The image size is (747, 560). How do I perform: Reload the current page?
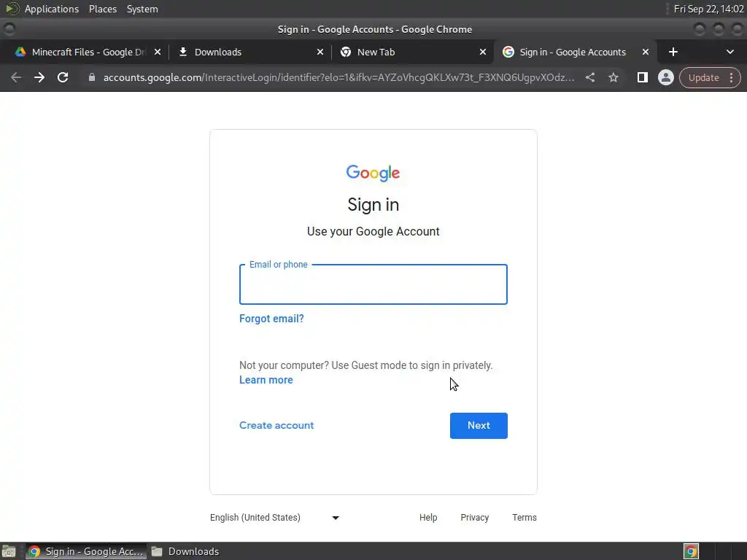coord(63,77)
